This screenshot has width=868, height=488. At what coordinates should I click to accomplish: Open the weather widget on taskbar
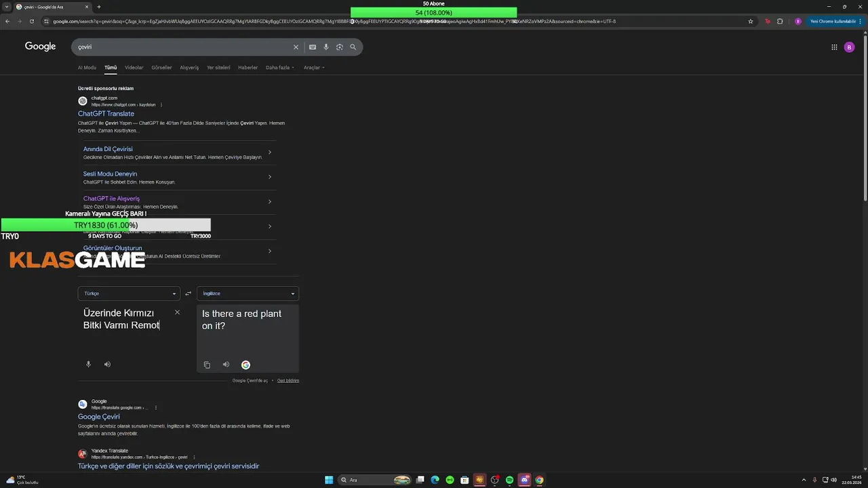pos(22,480)
